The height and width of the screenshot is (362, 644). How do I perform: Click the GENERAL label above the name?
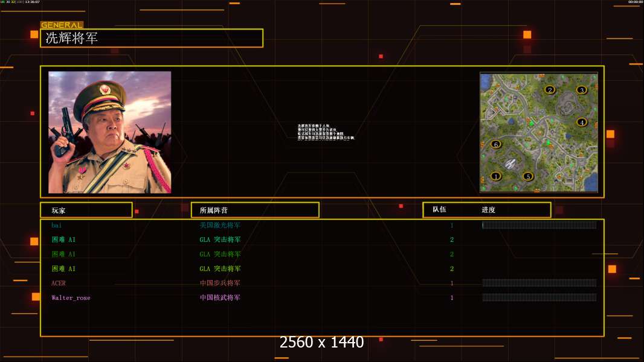pyautogui.click(x=62, y=25)
